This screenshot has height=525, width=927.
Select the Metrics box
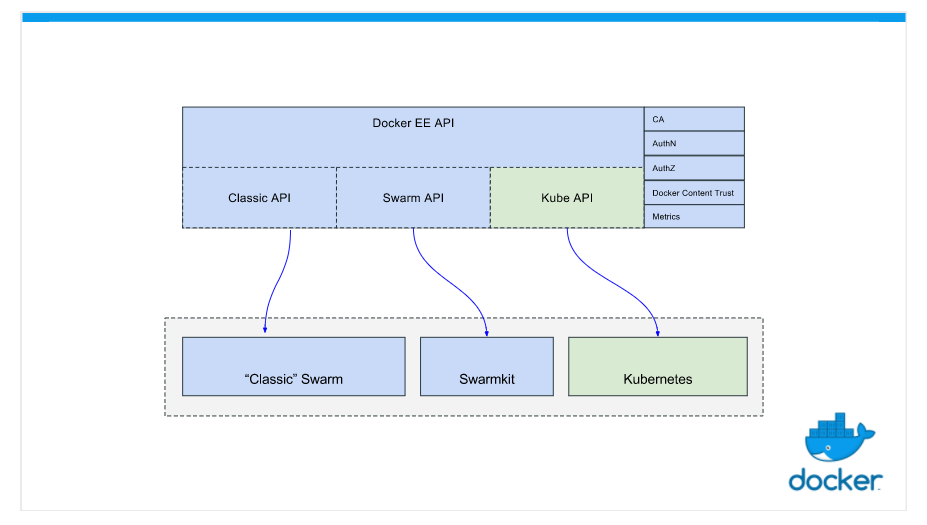point(694,216)
